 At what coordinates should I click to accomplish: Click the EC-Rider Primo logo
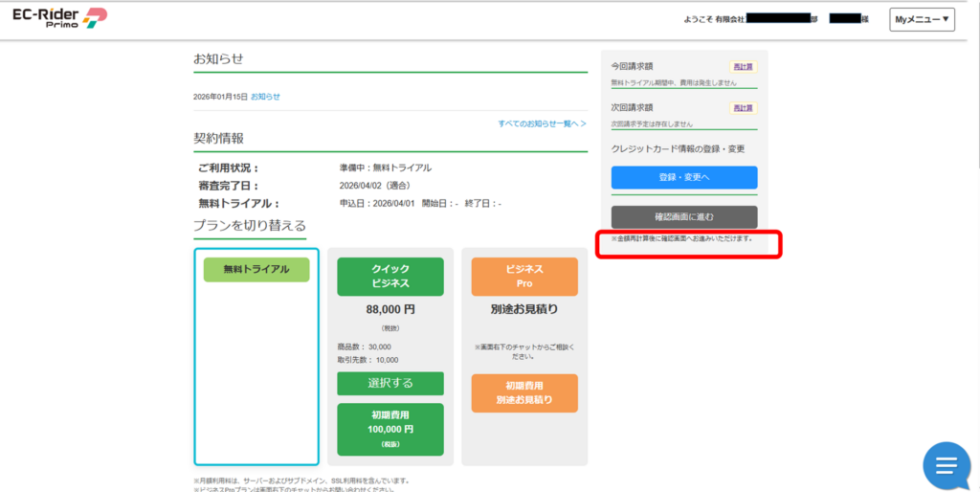click(59, 18)
